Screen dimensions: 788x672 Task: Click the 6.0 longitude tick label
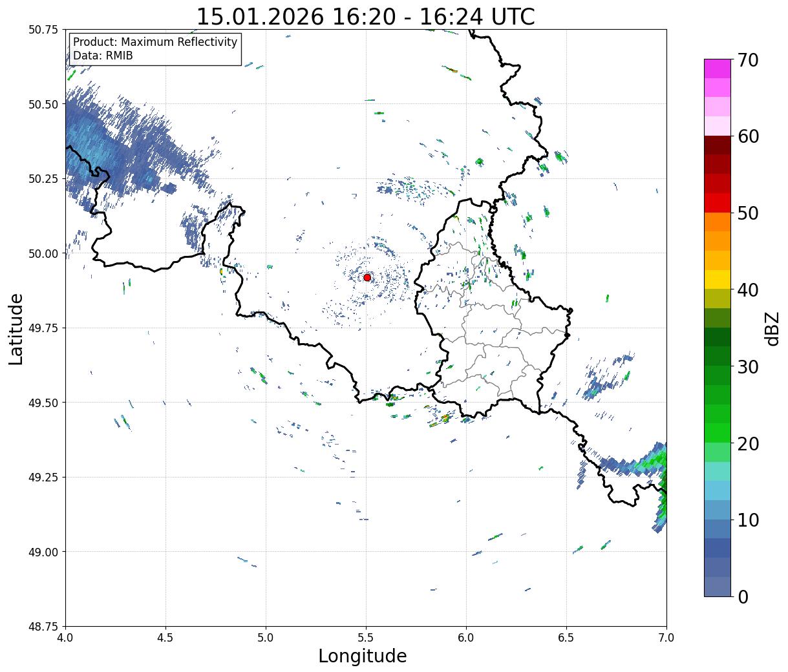[x=466, y=638]
